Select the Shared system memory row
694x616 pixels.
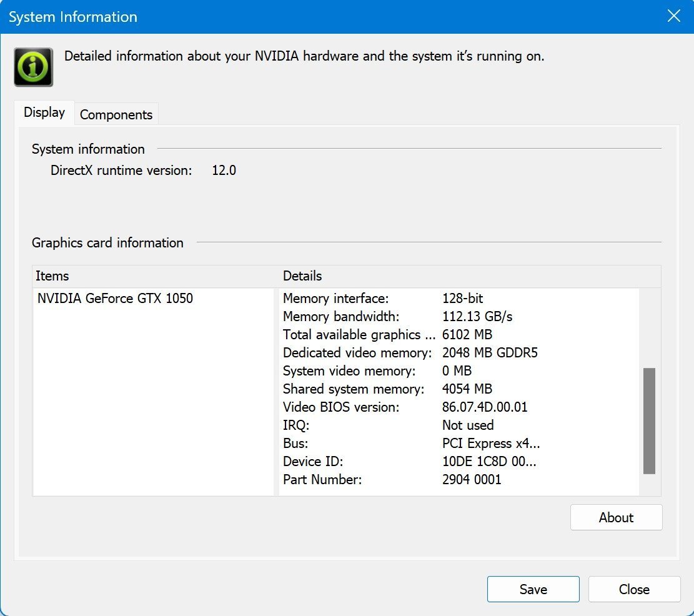click(x=459, y=389)
